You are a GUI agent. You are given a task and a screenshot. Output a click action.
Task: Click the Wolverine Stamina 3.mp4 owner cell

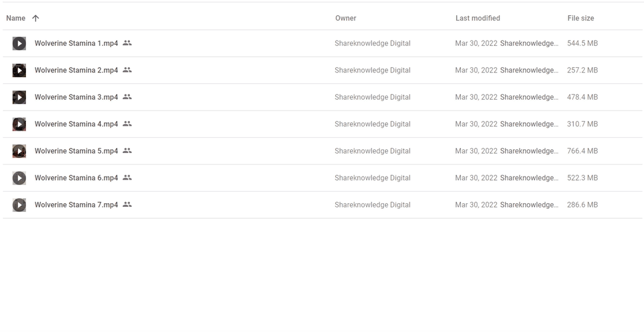pos(373,97)
